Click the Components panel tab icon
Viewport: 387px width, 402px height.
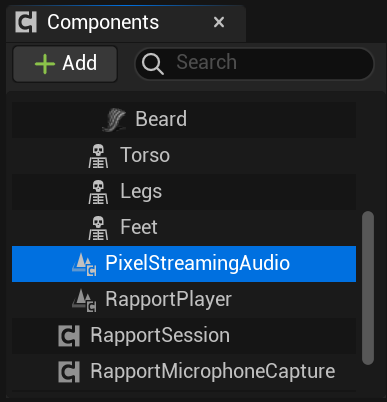(26, 22)
